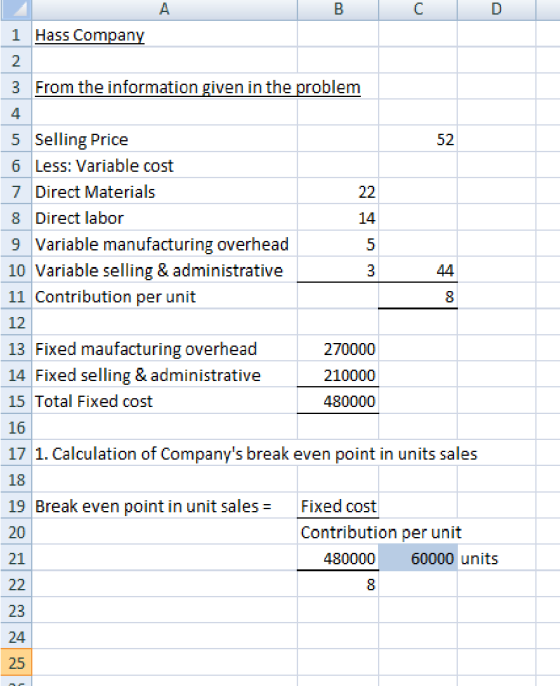The width and height of the screenshot is (560, 686).
Task: Click 'Fixed selling & administrative' cell
Action: point(164,375)
